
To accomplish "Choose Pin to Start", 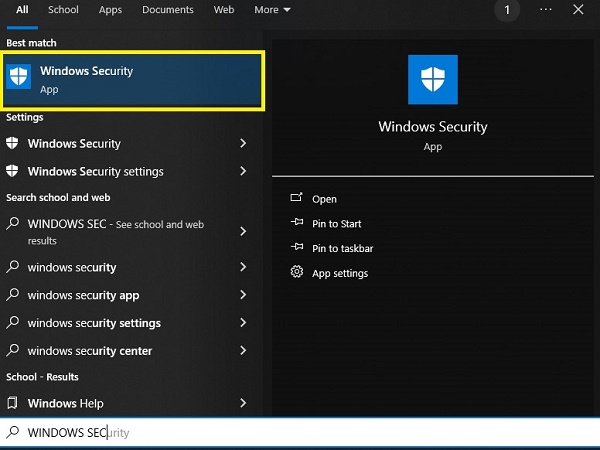I will click(336, 223).
